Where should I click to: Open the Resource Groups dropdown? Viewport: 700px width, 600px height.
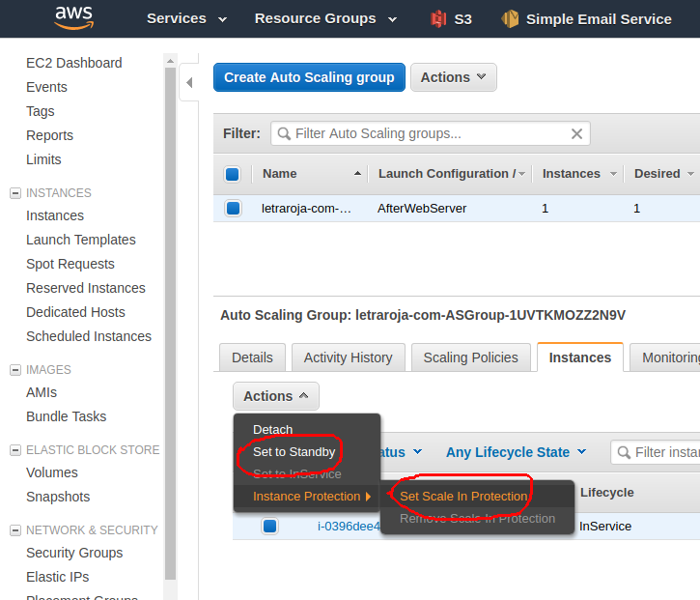(325, 18)
